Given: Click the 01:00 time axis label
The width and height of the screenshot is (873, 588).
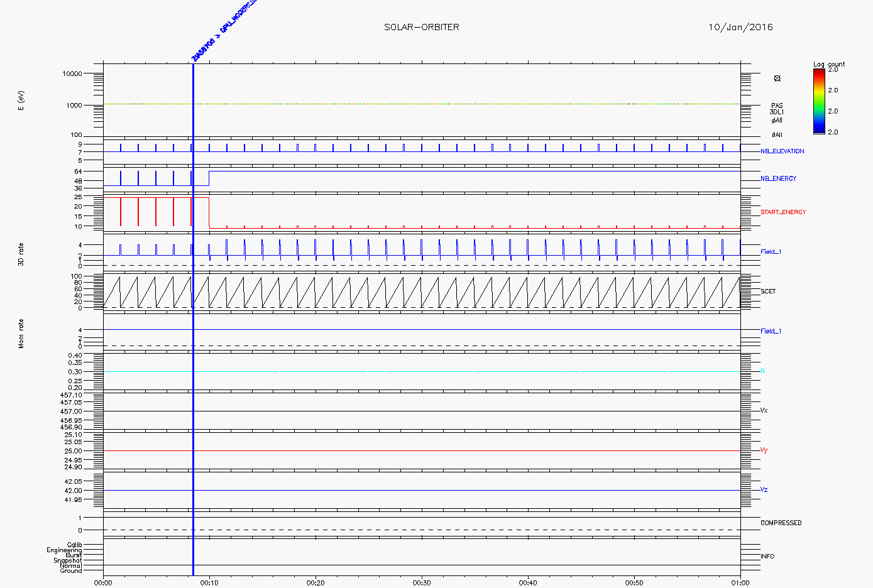Looking at the screenshot, I should 740,583.
